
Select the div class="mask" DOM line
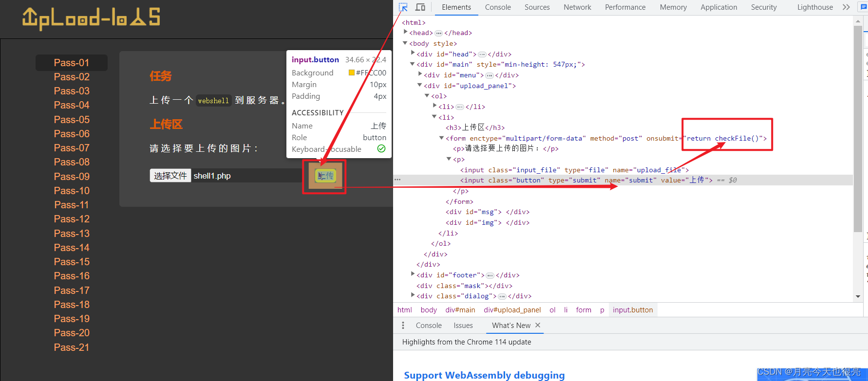(x=465, y=286)
